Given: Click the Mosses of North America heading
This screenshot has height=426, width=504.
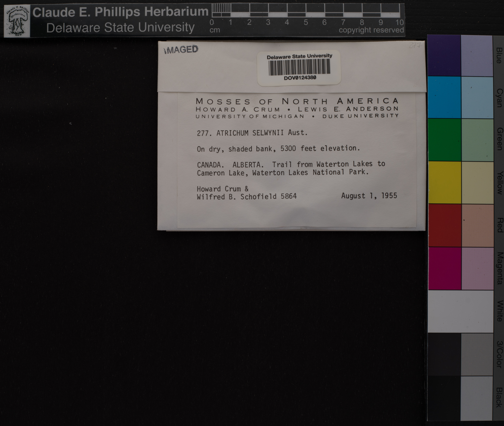Looking at the screenshot, I should [297, 101].
